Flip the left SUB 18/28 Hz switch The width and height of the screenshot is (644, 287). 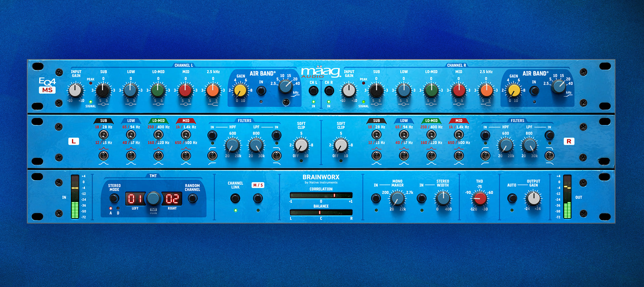[103, 135]
